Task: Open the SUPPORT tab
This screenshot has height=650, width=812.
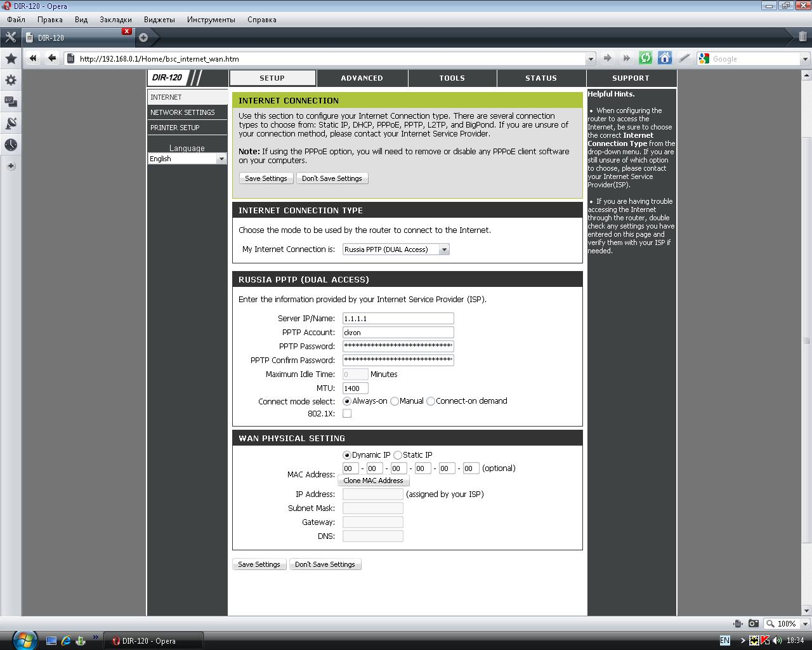Action: click(x=631, y=78)
